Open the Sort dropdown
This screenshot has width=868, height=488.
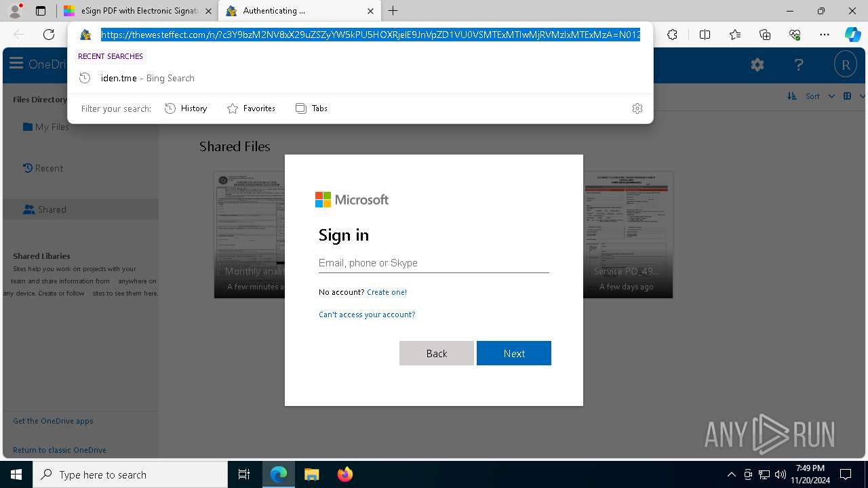coord(820,96)
